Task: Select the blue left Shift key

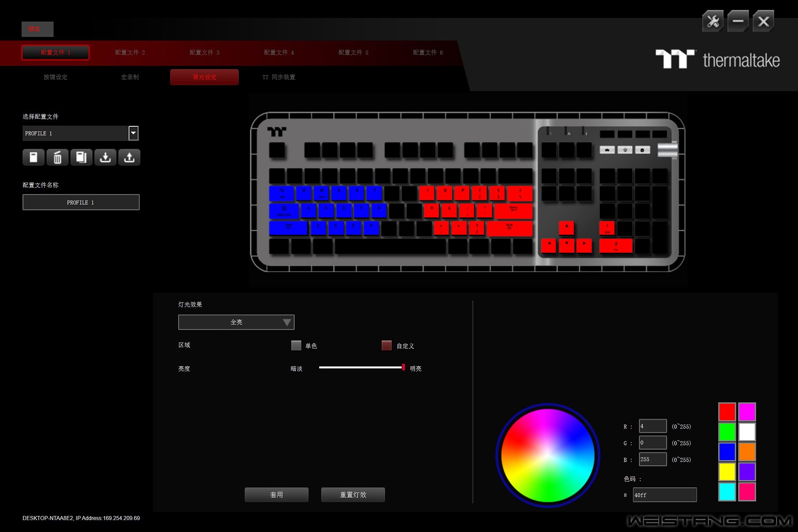Action: [x=288, y=228]
